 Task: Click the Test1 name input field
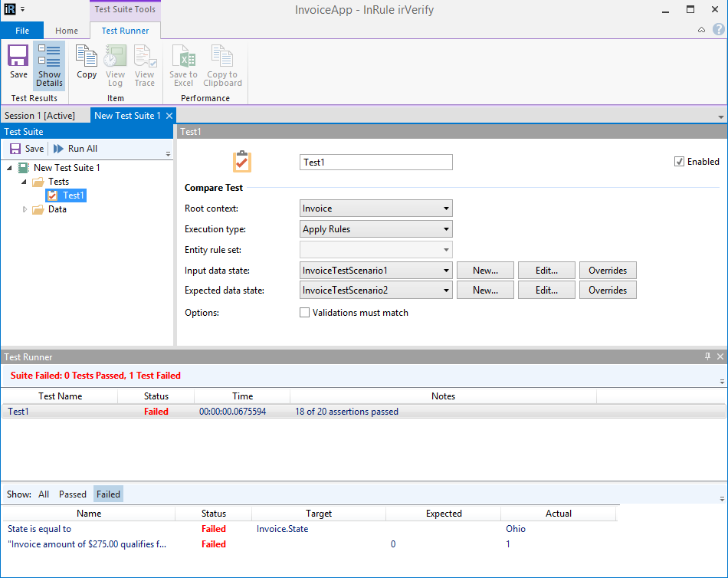[375, 163]
